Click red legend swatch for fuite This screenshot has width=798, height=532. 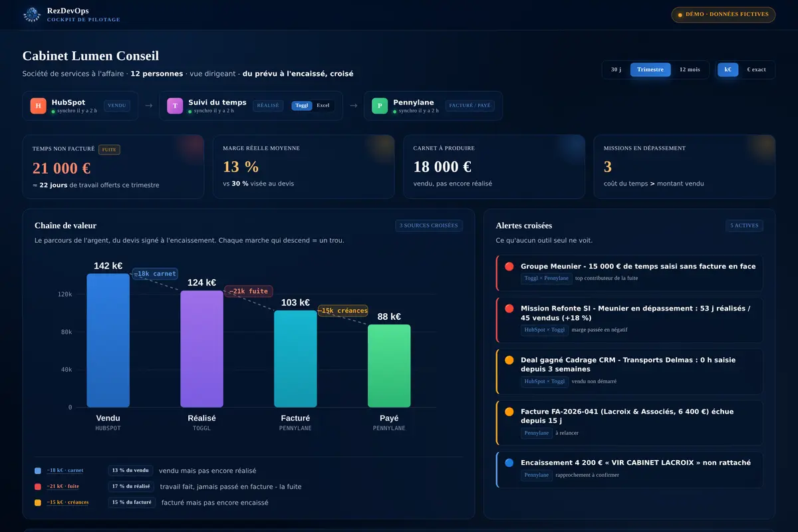(38, 487)
